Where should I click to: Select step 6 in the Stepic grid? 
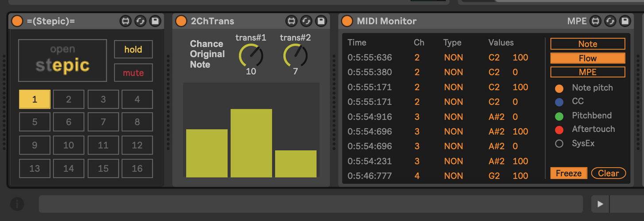pyautogui.click(x=69, y=122)
